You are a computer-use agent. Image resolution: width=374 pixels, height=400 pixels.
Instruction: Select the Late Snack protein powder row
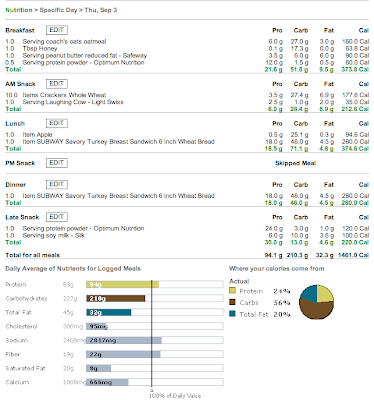(x=187, y=228)
